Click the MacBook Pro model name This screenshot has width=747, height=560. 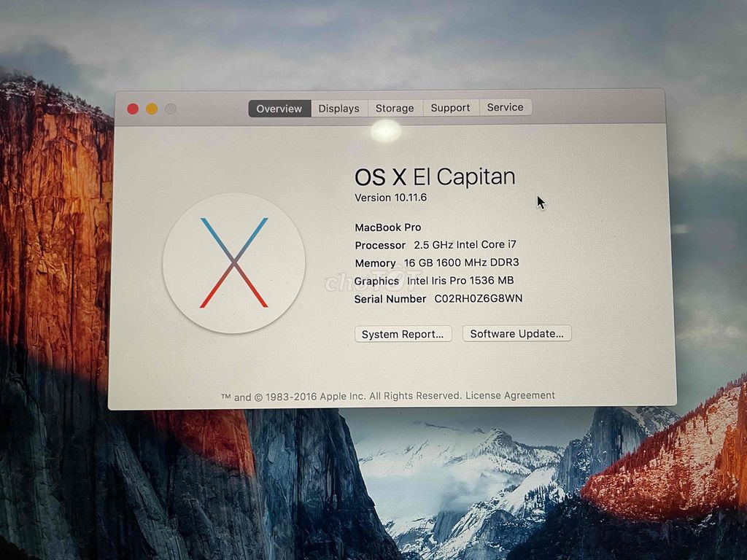coord(387,227)
